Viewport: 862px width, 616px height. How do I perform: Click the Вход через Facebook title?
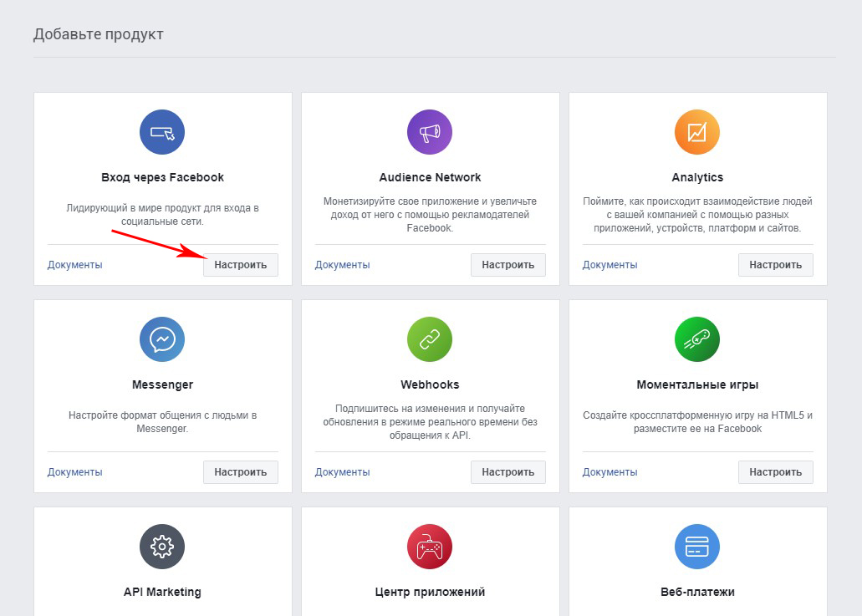tap(162, 177)
